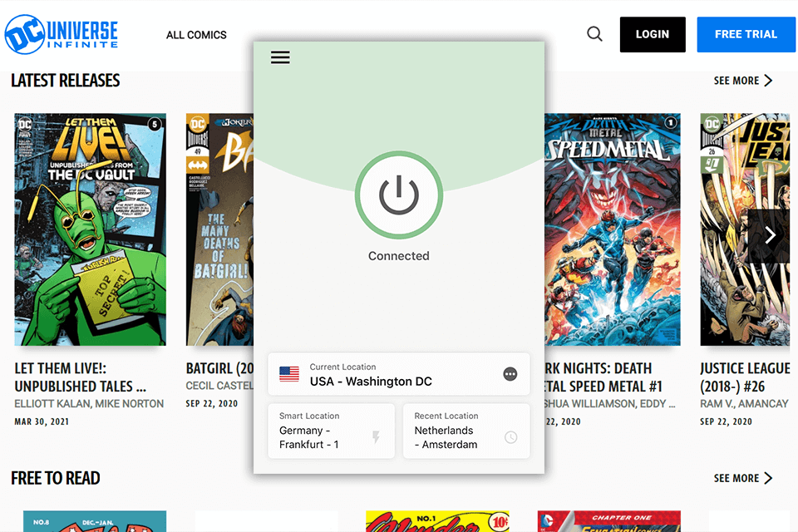
Task: Open the No.8 Dec.-Jan. comic thumbnail
Action: pyautogui.click(x=95, y=521)
